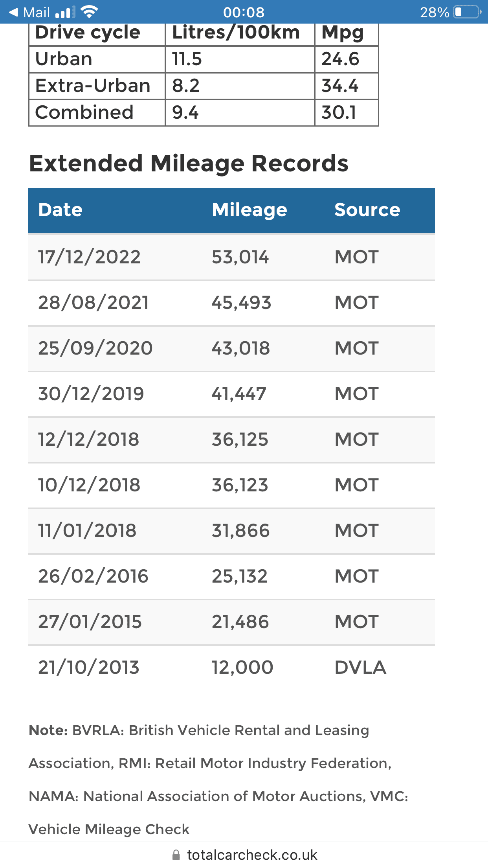Image resolution: width=488 pixels, height=868 pixels.
Task: Tap the Mail label in status bar
Action: [37, 13]
